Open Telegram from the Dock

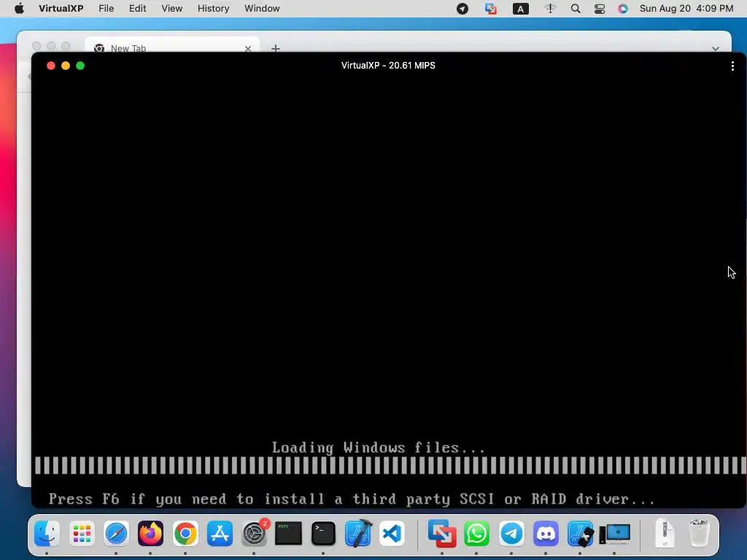click(x=511, y=533)
